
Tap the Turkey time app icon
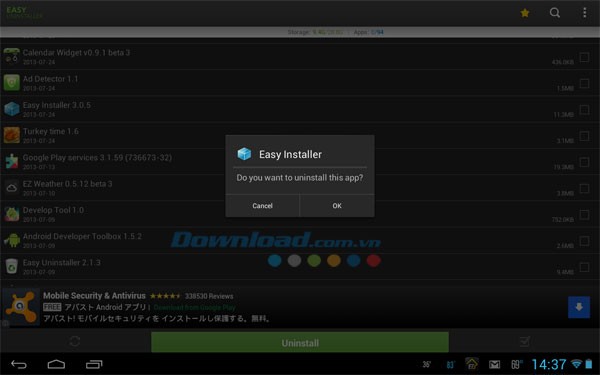point(12,135)
